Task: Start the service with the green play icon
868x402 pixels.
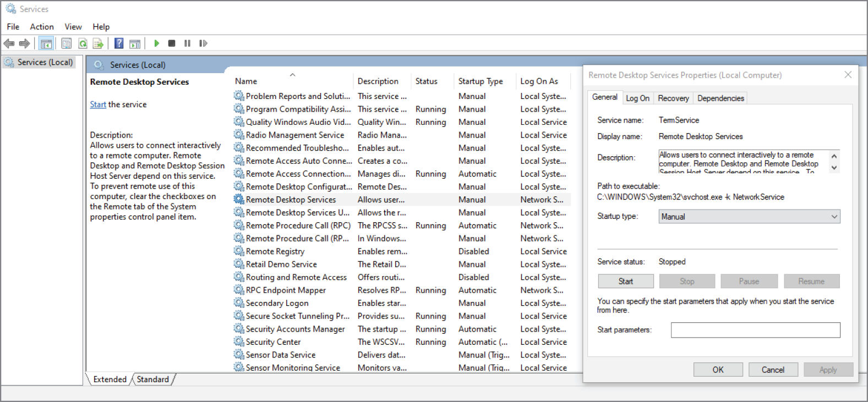Action: click(x=157, y=43)
